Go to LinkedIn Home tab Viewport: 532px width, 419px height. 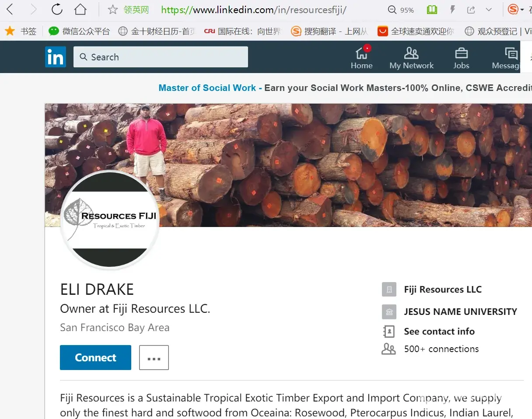coord(362,58)
